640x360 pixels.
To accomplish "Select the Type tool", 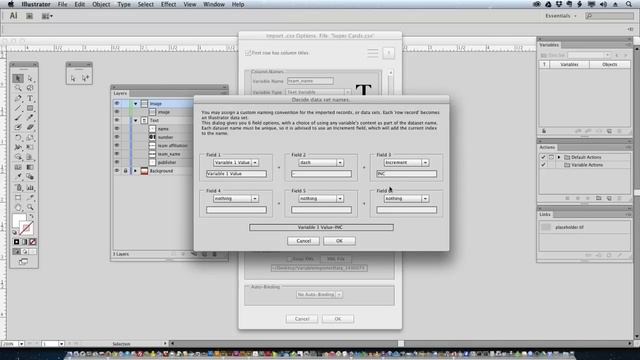I will (30, 98).
